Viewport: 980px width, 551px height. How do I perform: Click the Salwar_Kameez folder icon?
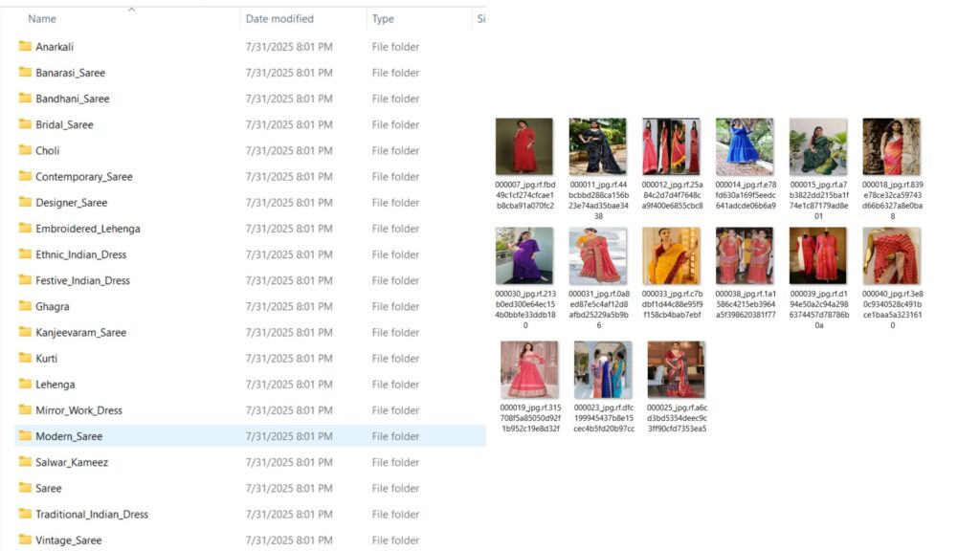point(25,462)
